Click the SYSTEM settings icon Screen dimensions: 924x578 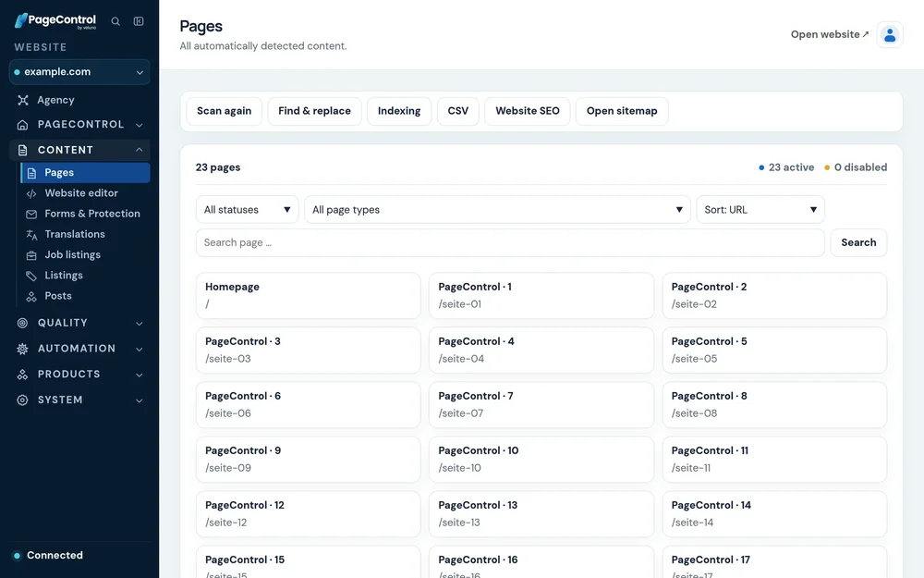pyautogui.click(x=22, y=400)
